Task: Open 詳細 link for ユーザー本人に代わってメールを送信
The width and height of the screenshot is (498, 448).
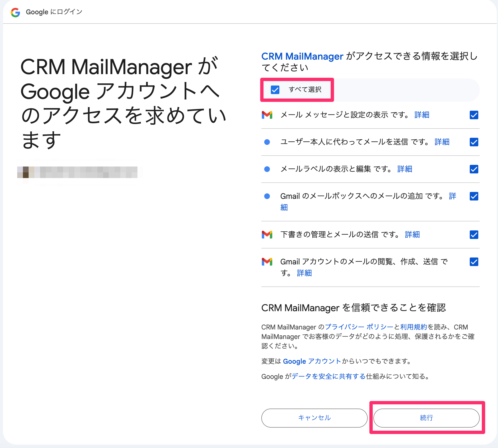Action: (442, 142)
